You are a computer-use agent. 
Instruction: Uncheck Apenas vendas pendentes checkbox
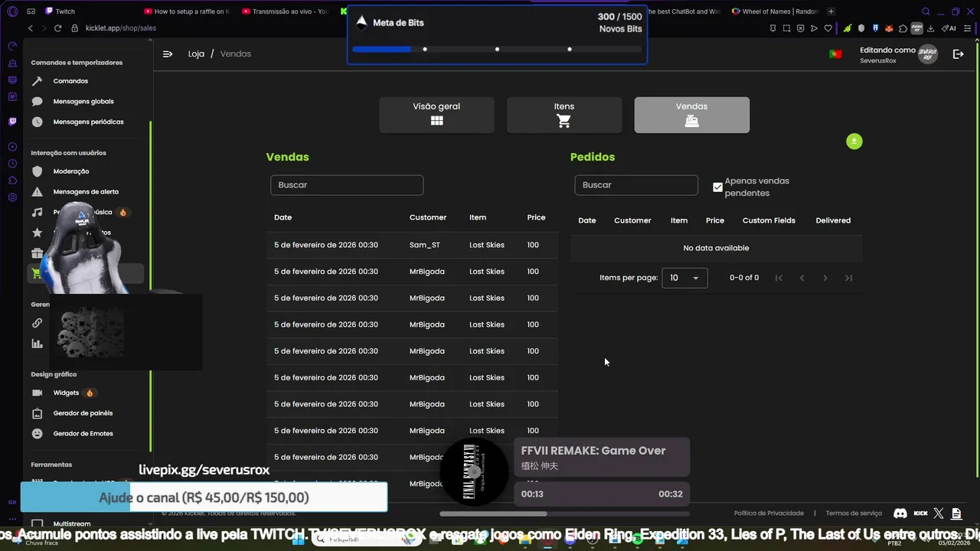(717, 187)
